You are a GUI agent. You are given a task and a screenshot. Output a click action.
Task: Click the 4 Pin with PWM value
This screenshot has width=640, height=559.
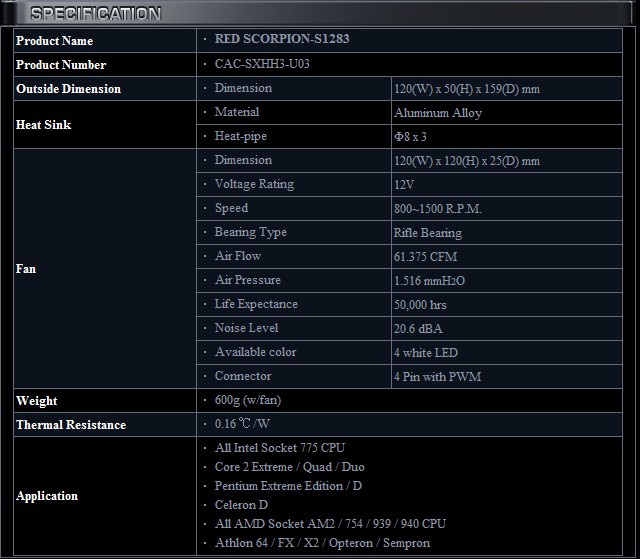click(x=438, y=377)
